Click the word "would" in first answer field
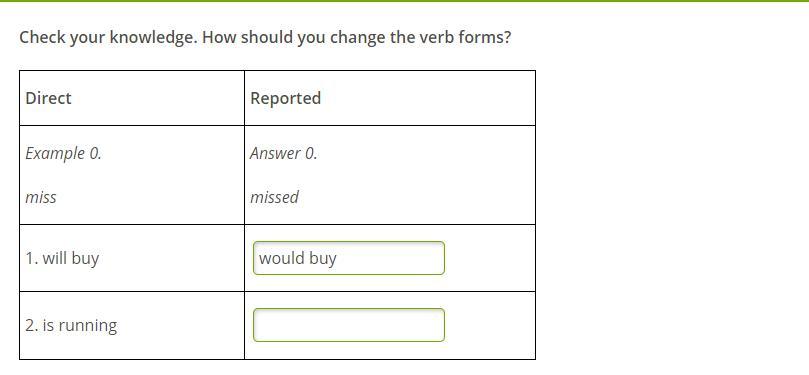The height and width of the screenshot is (375, 809). point(282,258)
